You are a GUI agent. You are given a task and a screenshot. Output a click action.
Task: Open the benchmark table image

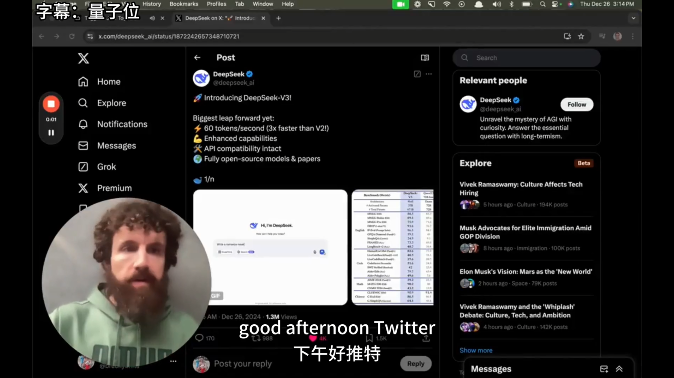tap(392, 247)
